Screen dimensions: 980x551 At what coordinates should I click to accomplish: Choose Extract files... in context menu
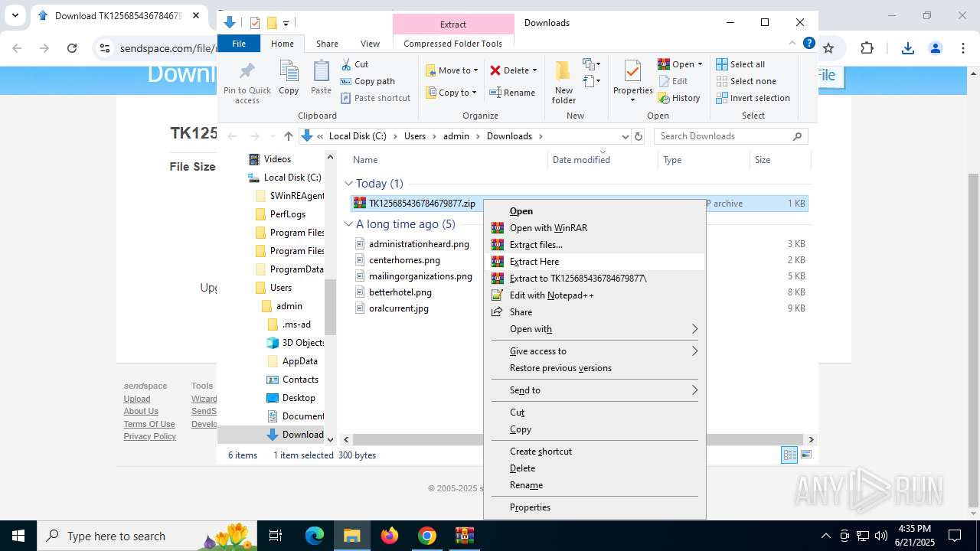pyautogui.click(x=594, y=245)
